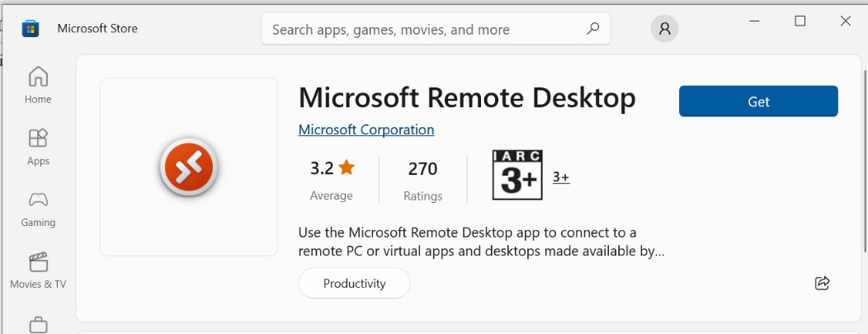Maximize the Microsoft Store window
The width and height of the screenshot is (868, 334).
pyautogui.click(x=800, y=21)
